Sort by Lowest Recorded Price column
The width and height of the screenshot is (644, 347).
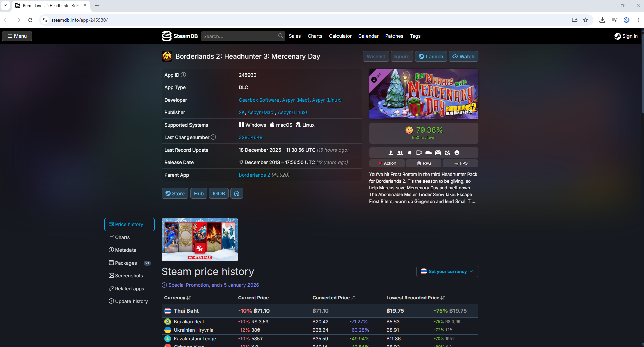coord(416,298)
